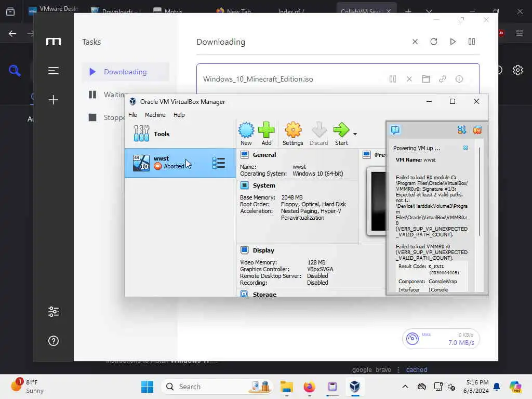Delete all tasks with header X icon
This screenshot has width=532, height=399.
(x=415, y=42)
